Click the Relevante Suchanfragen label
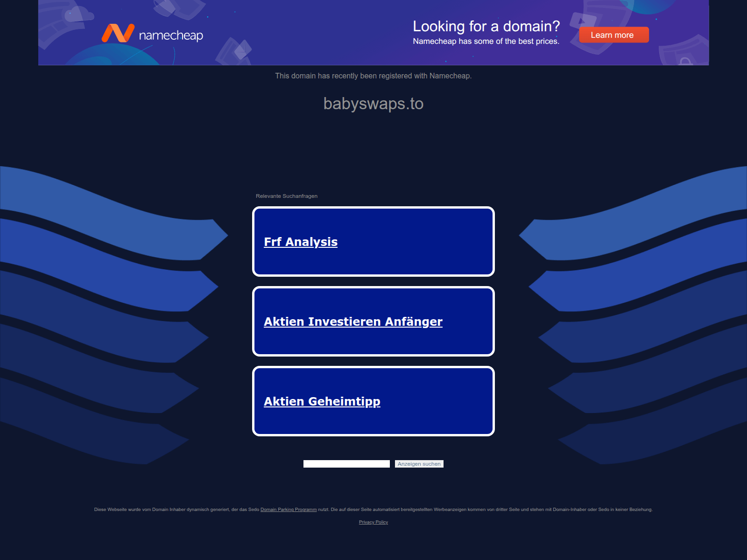Image resolution: width=747 pixels, height=560 pixels. tap(287, 196)
